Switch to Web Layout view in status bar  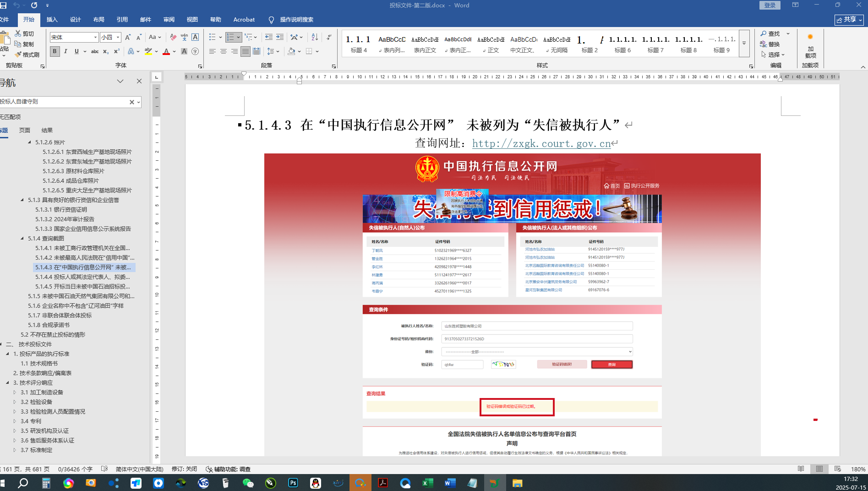[838, 469]
